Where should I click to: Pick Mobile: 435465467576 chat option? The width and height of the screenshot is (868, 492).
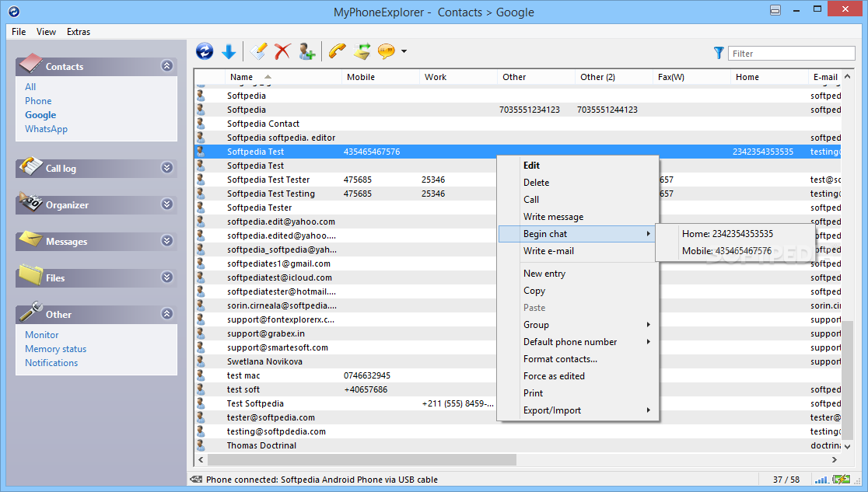point(734,251)
